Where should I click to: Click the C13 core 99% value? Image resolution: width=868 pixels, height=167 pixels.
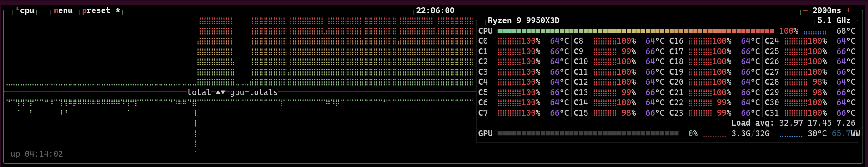pos(628,92)
